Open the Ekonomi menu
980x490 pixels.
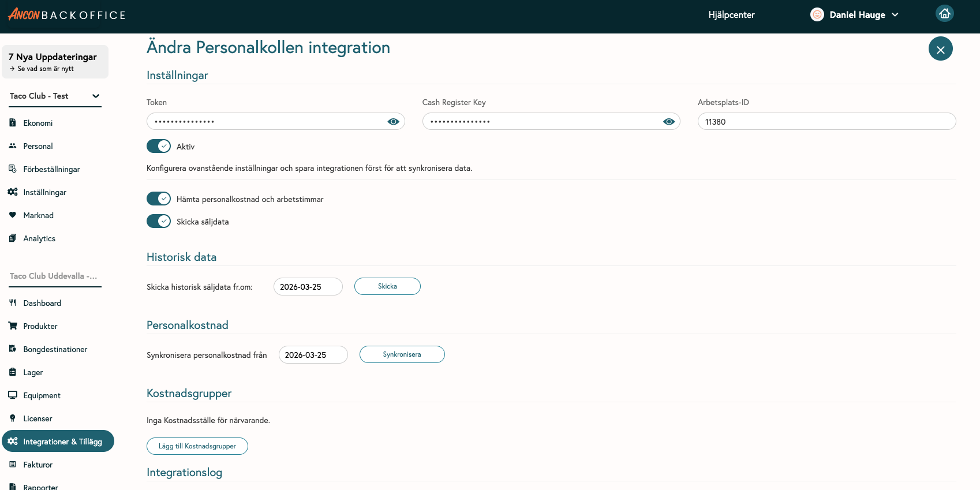pyautogui.click(x=38, y=123)
